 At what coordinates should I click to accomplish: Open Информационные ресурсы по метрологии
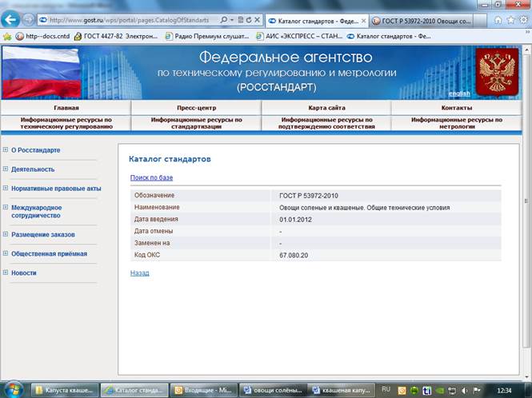(x=457, y=123)
